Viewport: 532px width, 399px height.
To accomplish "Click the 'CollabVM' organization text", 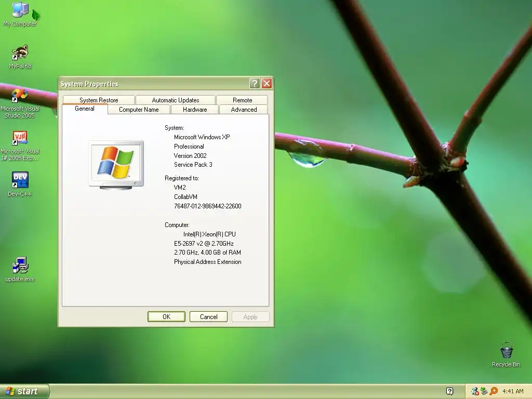I will pos(185,197).
